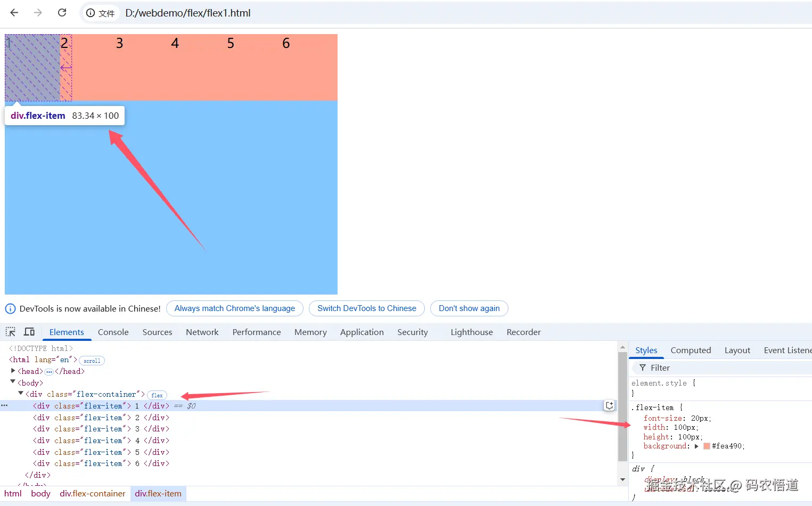Viewport: 812px width, 506px height.
Task: Select the Styles sidebar tab
Action: tap(646, 350)
